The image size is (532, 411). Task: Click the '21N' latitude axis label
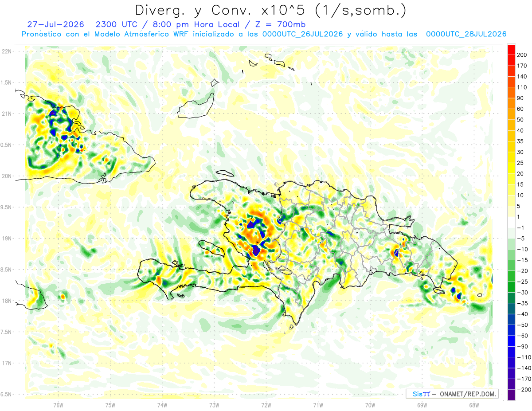(7, 114)
